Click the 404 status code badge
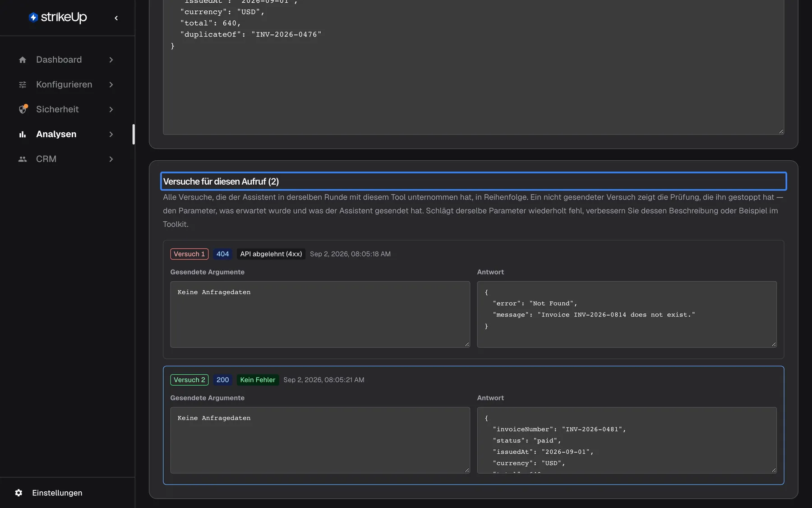812x508 pixels. tap(223, 254)
